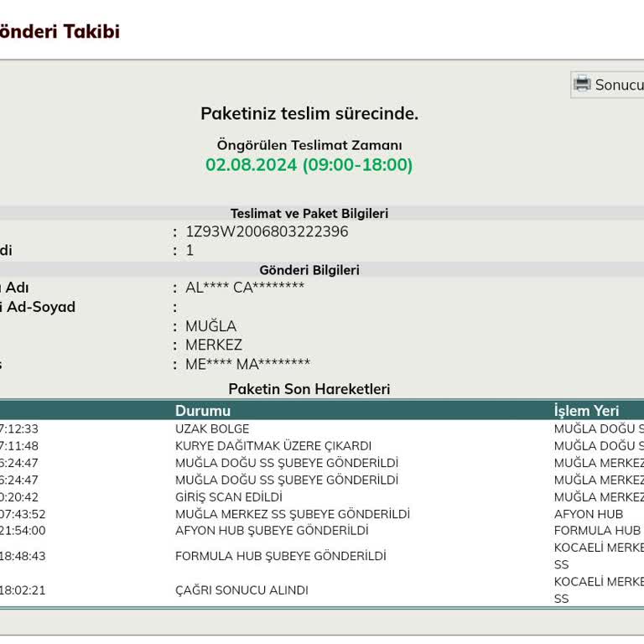Image resolution: width=644 pixels, height=644 pixels.
Task: Click the package count value 1
Action: click(x=190, y=250)
